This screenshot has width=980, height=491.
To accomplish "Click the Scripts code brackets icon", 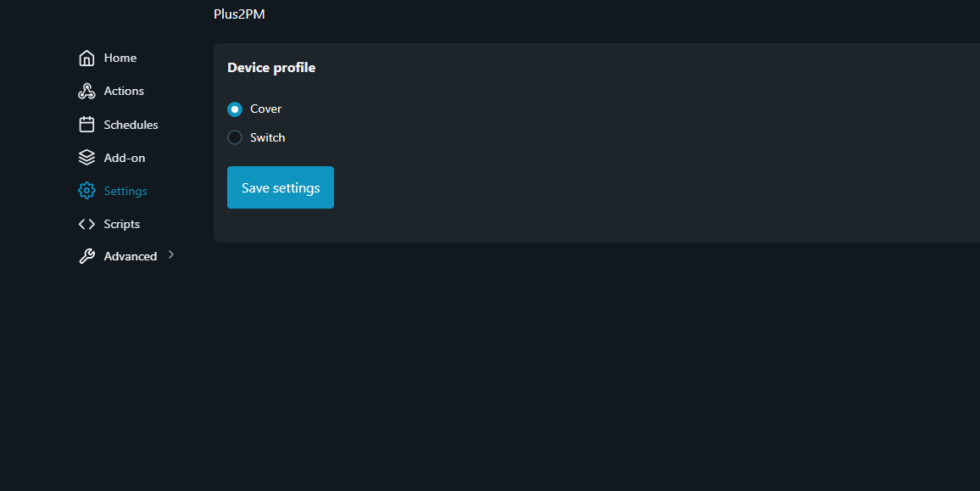I will pyautogui.click(x=86, y=224).
